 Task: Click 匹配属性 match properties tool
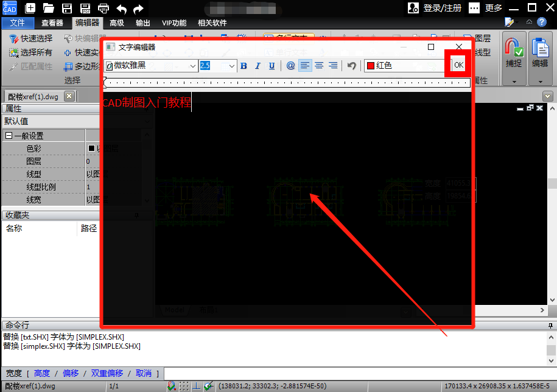tap(31, 66)
